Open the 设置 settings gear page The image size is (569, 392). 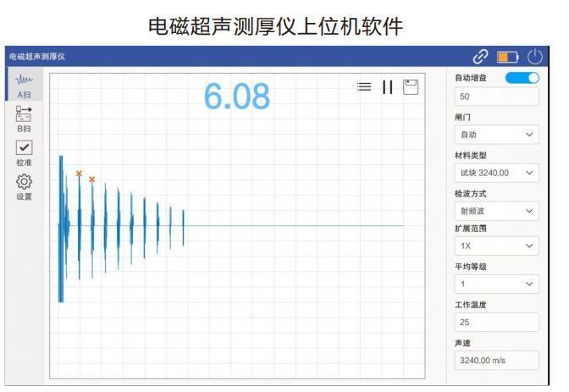tap(24, 187)
